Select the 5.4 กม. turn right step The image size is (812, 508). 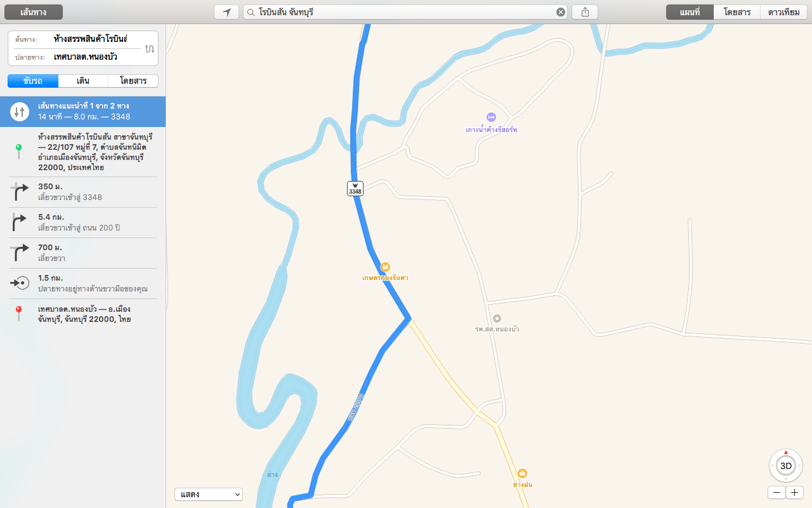click(x=82, y=222)
